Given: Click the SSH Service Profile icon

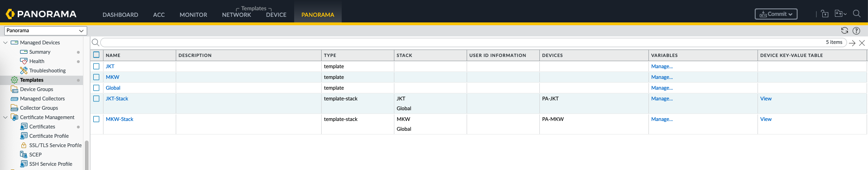Looking at the screenshot, I should [24, 164].
